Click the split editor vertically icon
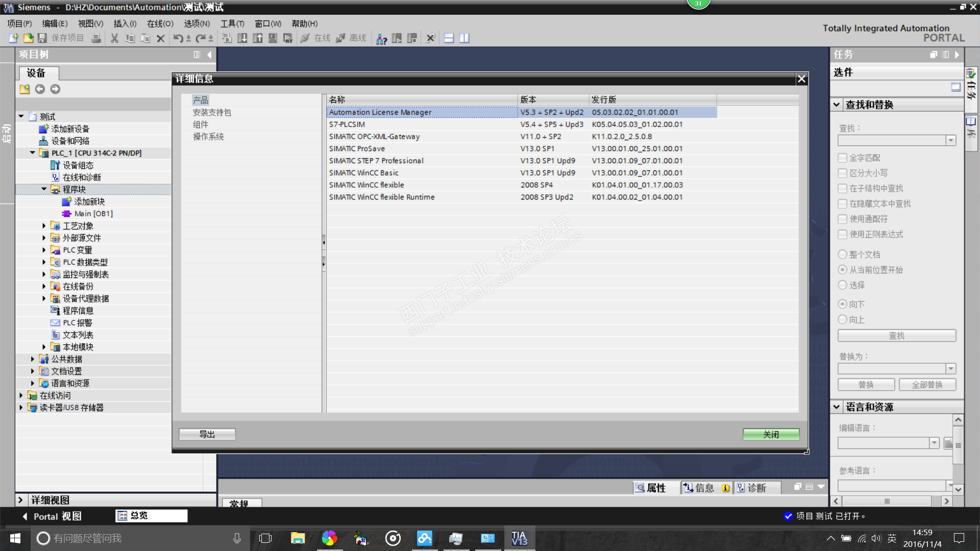Viewport: 980px width, 551px height. click(464, 38)
